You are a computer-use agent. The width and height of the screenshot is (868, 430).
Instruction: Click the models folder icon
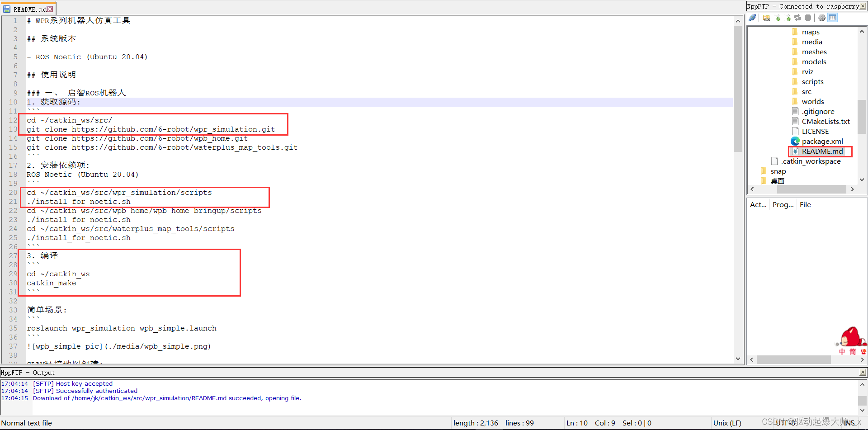pos(795,61)
